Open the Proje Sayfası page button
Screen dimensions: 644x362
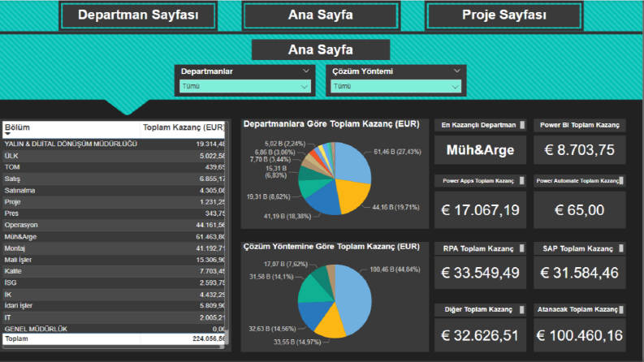click(x=504, y=15)
